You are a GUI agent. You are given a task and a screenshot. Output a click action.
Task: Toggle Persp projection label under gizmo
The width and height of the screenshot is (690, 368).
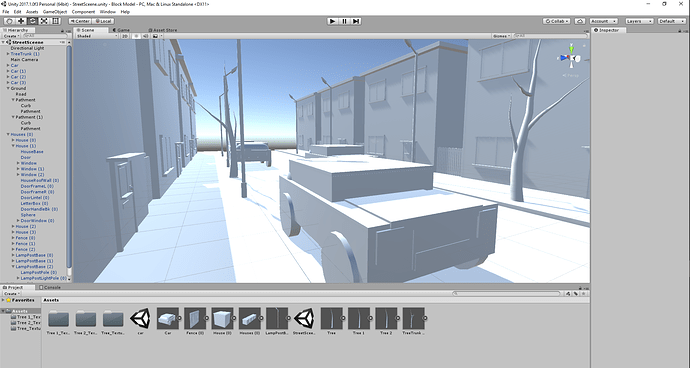pyautogui.click(x=571, y=75)
